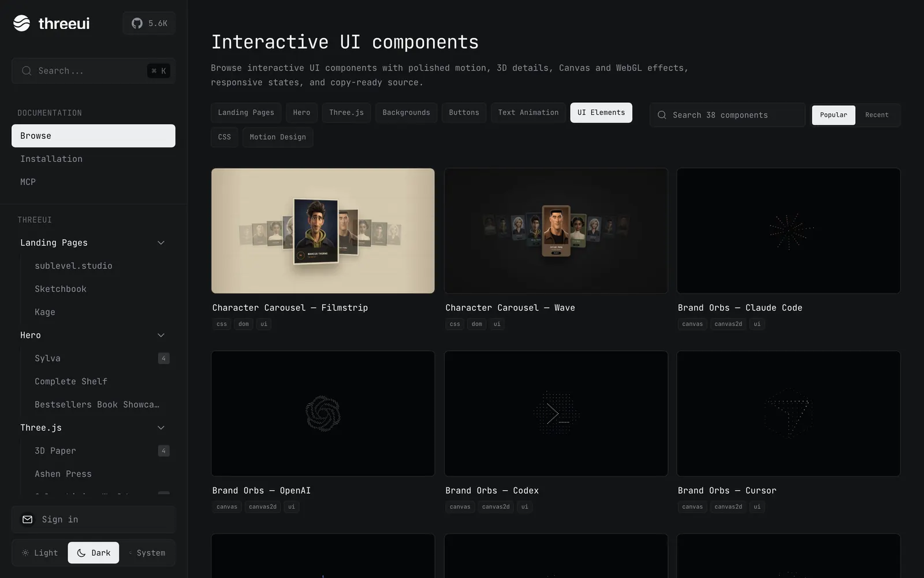Open Ashen Press in the sidebar
This screenshot has height=578, width=924.
click(x=63, y=474)
